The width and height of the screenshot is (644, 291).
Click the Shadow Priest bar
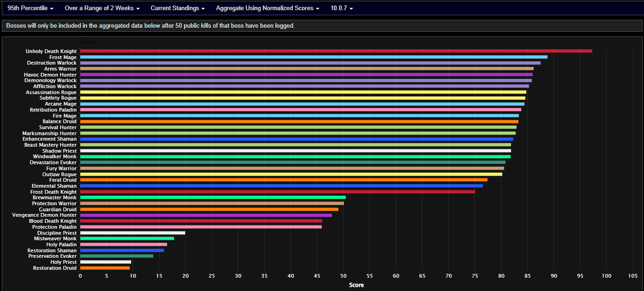point(295,151)
